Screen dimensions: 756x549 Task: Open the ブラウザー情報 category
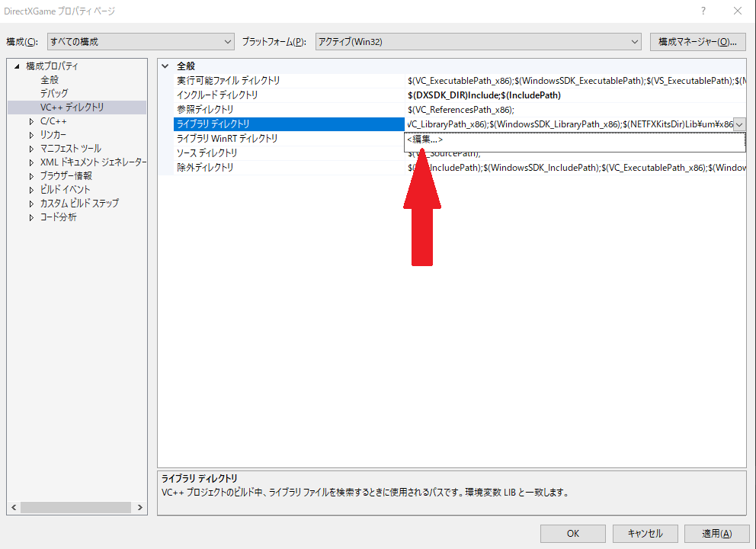pos(66,175)
